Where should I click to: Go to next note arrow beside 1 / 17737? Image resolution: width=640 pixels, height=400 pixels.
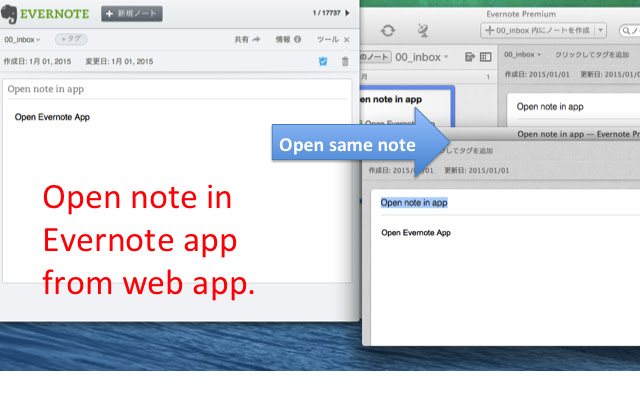pos(347,13)
